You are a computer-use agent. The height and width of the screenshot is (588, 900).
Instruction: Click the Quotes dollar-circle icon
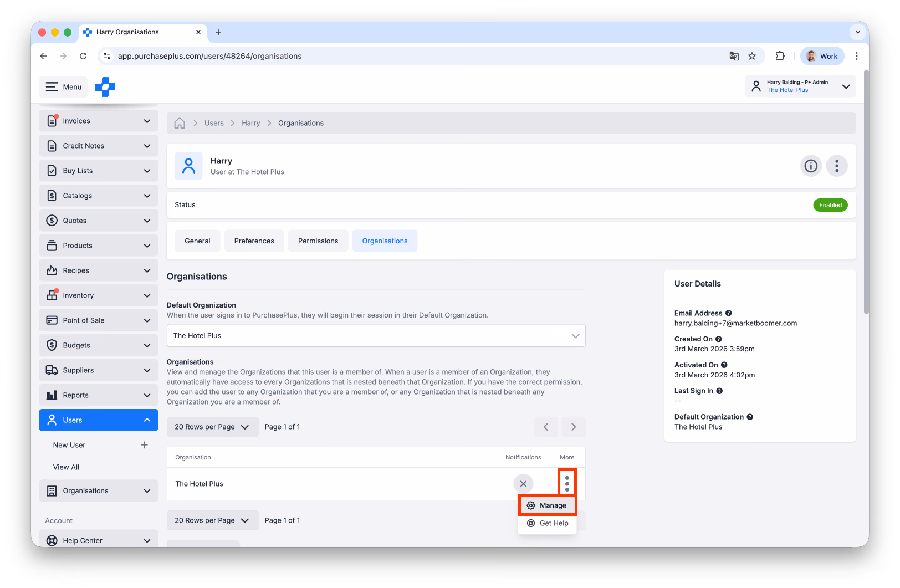[52, 221]
